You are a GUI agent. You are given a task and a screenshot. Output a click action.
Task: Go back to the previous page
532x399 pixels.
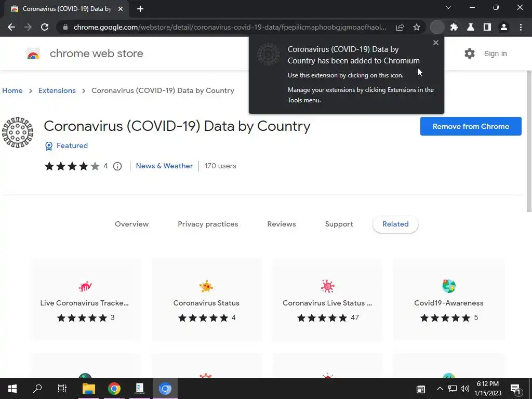[x=11, y=27]
